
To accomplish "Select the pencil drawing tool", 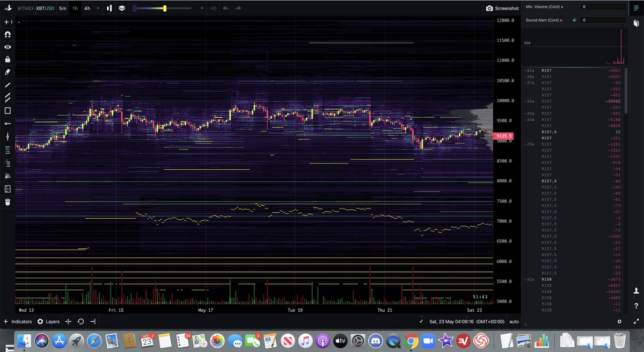I will 8,71.
